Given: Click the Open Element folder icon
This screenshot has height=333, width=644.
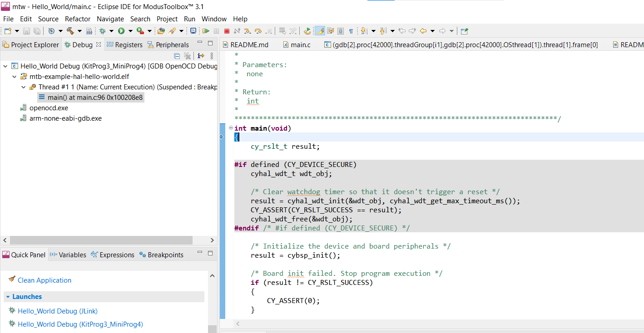Looking at the screenshot, I should click(x=161, y=31).
